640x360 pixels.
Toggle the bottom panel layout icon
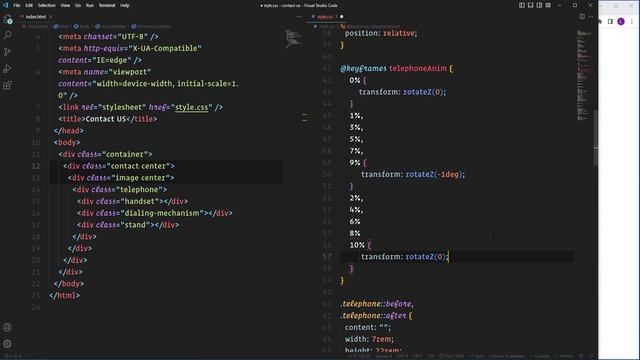531,5
